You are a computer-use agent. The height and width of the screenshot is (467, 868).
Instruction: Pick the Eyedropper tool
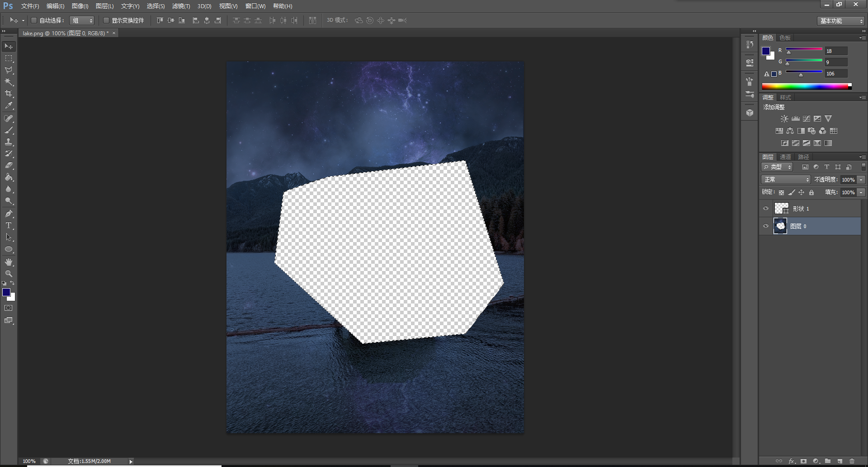tap(9, 106)
